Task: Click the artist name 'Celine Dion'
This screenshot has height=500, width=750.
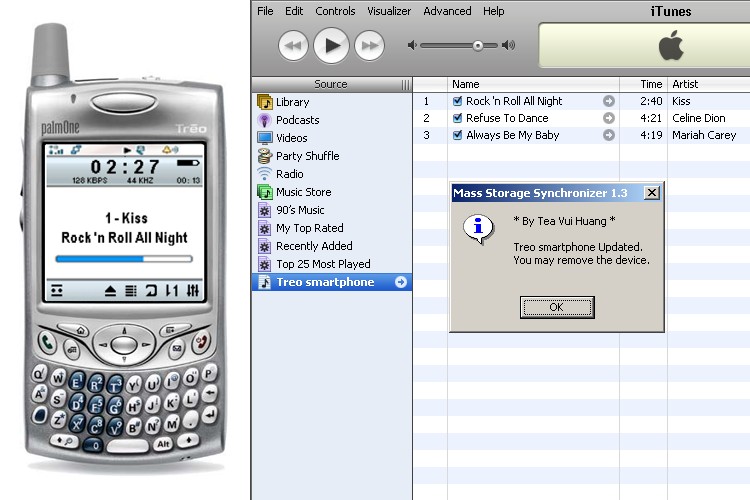Action: [x=698, y=118]
